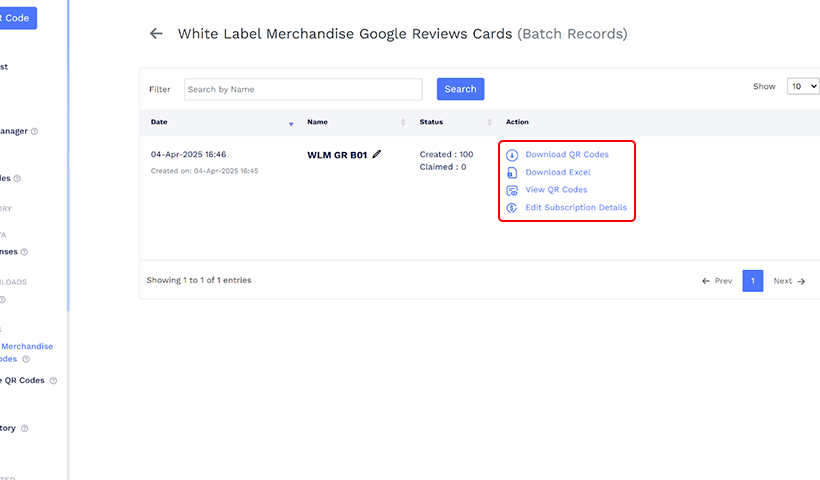Viewport: 820px width, 480px height.
Task: Click the Next pagination link
Action: pyautogui.click(x=788, y=281)
